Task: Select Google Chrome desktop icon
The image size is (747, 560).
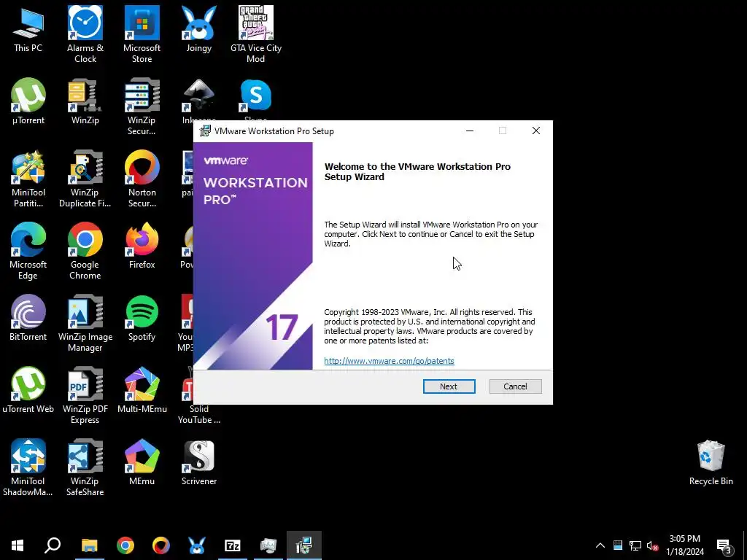Action: (85, 251)
